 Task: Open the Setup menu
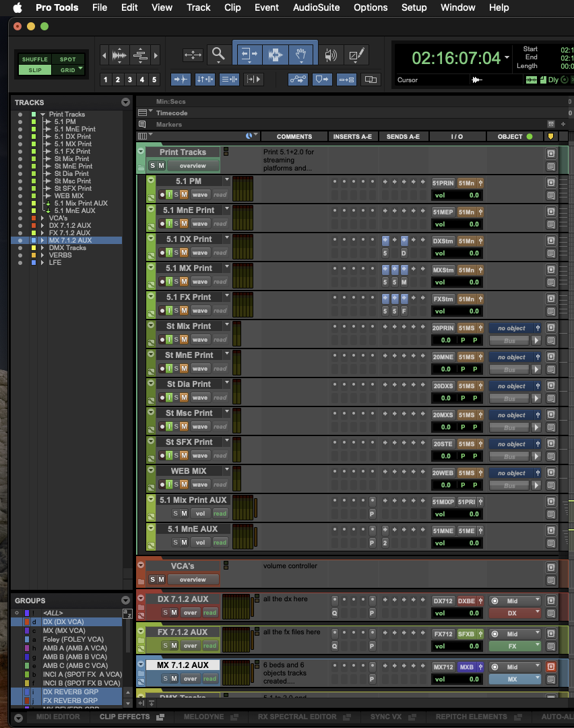tap(414, 7)
